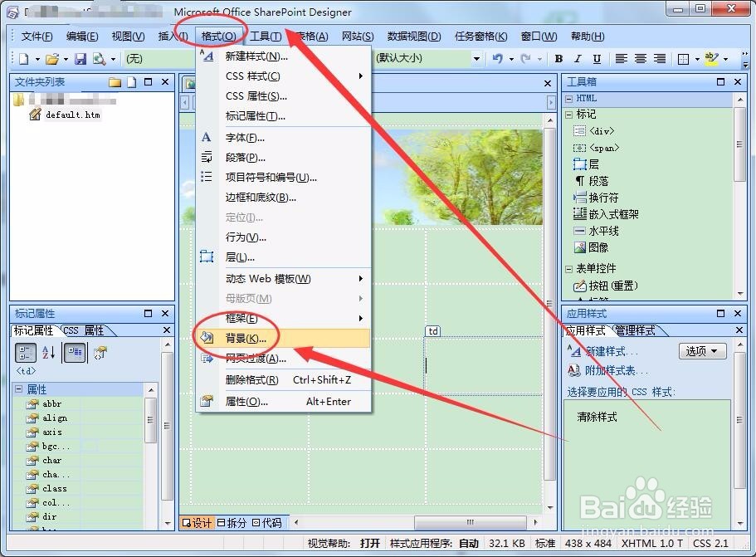Choose 删除格式(R) menu entry

click(284, 380)
